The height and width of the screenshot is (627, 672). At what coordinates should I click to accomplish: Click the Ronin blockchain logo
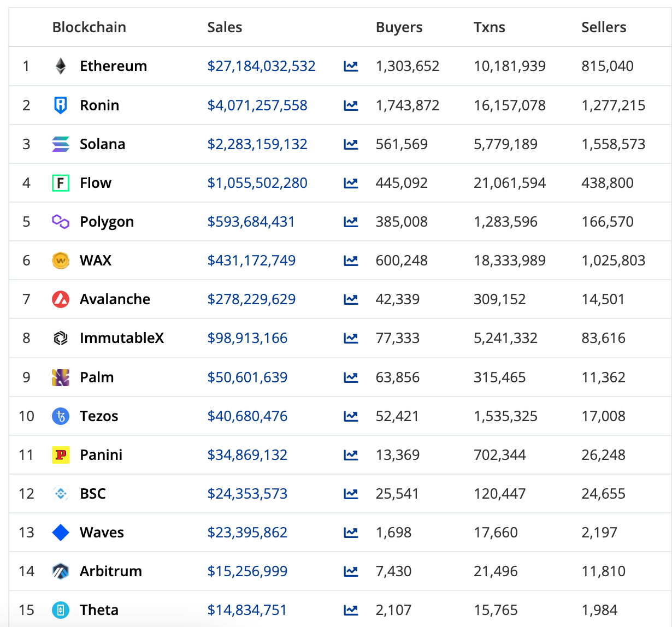[61, 105]
